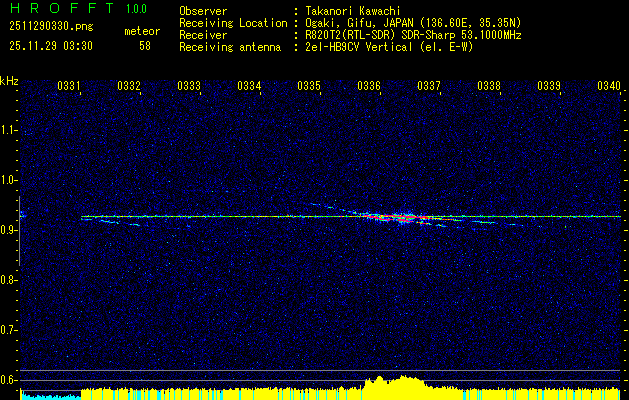Click the 0336 time marker

[x=369, y=86]
